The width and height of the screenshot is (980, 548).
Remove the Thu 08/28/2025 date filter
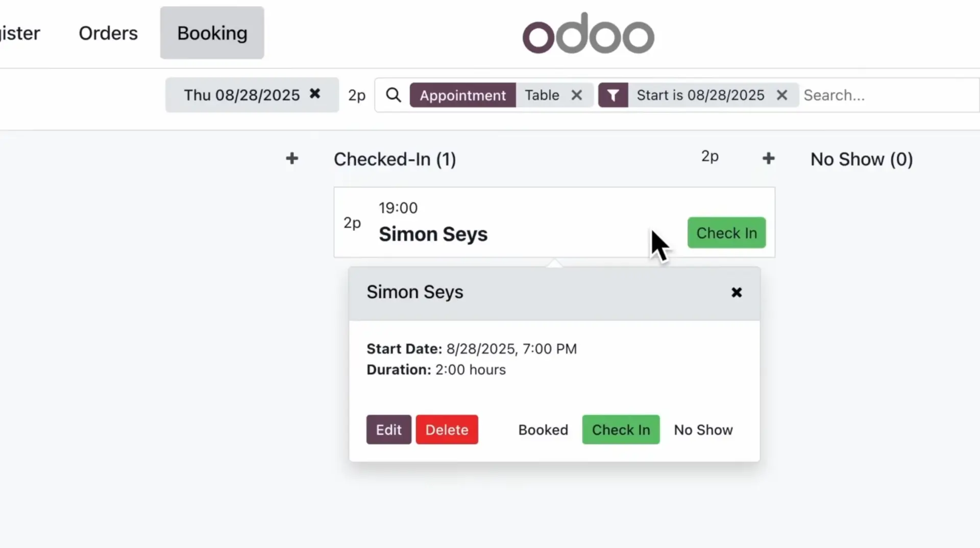coord(315,94)
